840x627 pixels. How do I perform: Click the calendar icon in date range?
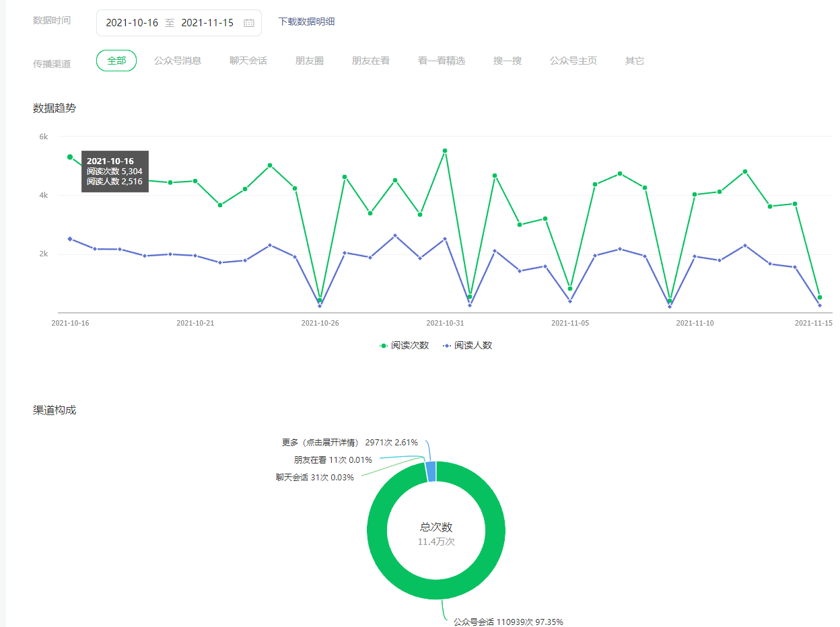pos(248,23)
